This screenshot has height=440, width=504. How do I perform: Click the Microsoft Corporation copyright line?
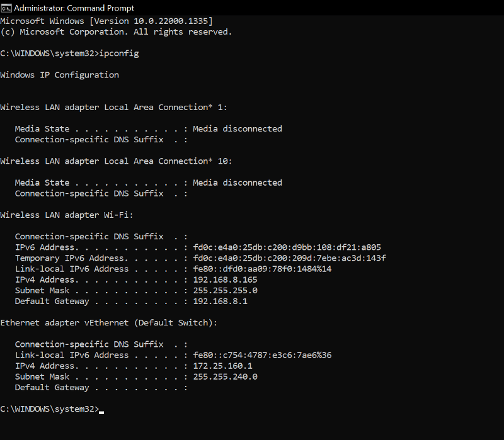tap(116, 31)
